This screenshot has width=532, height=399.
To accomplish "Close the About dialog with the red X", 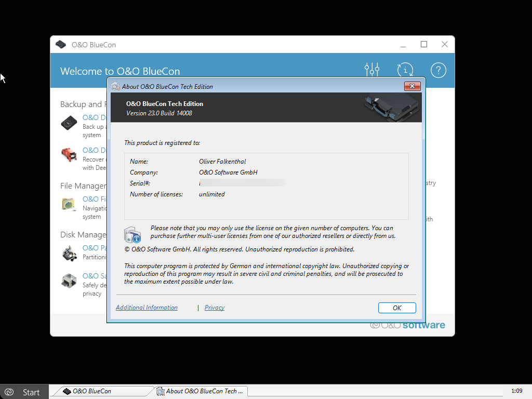I will click(412, 86).
